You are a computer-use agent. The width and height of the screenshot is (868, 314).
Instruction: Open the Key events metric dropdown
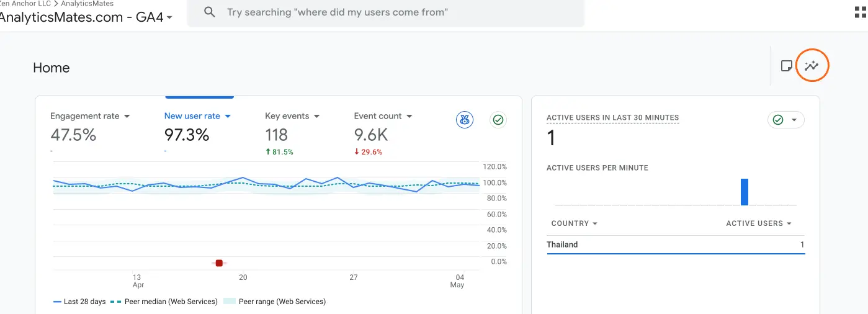point(292,116)
